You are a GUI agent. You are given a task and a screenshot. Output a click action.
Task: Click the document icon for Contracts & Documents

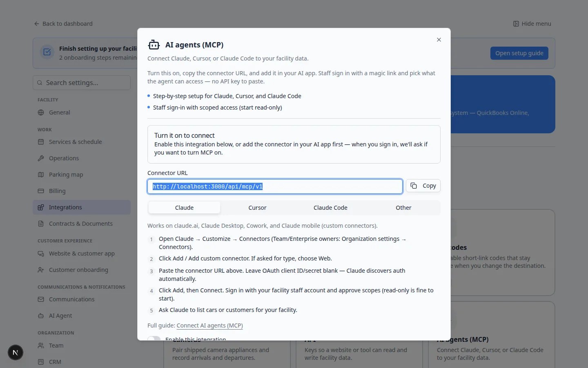41,224
